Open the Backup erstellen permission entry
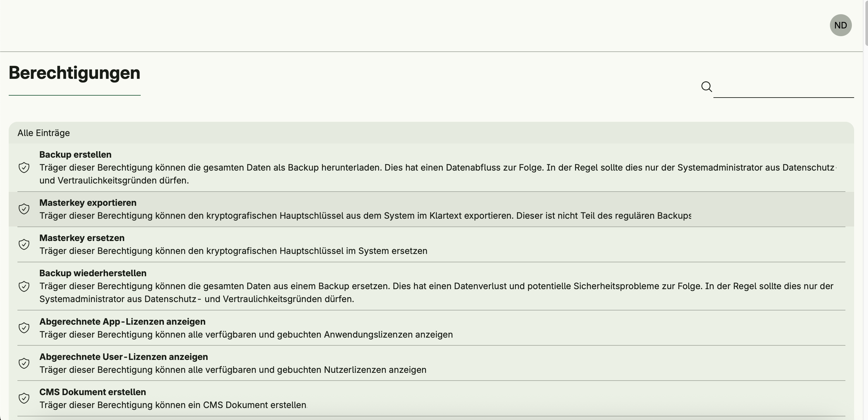868x420 pixels. tap(76, 154)
